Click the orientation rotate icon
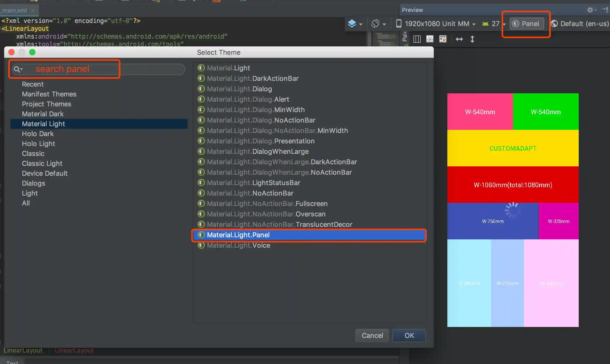 (x=375, y=24)
